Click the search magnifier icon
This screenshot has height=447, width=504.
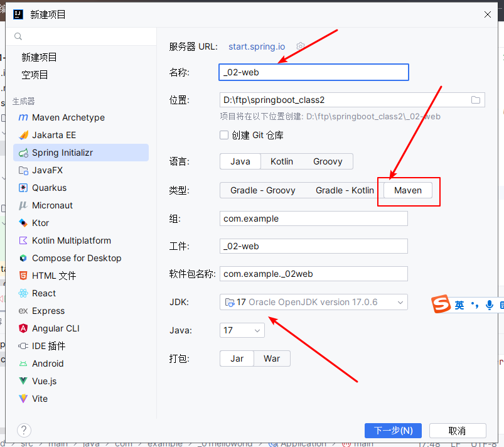pos(18,36)
